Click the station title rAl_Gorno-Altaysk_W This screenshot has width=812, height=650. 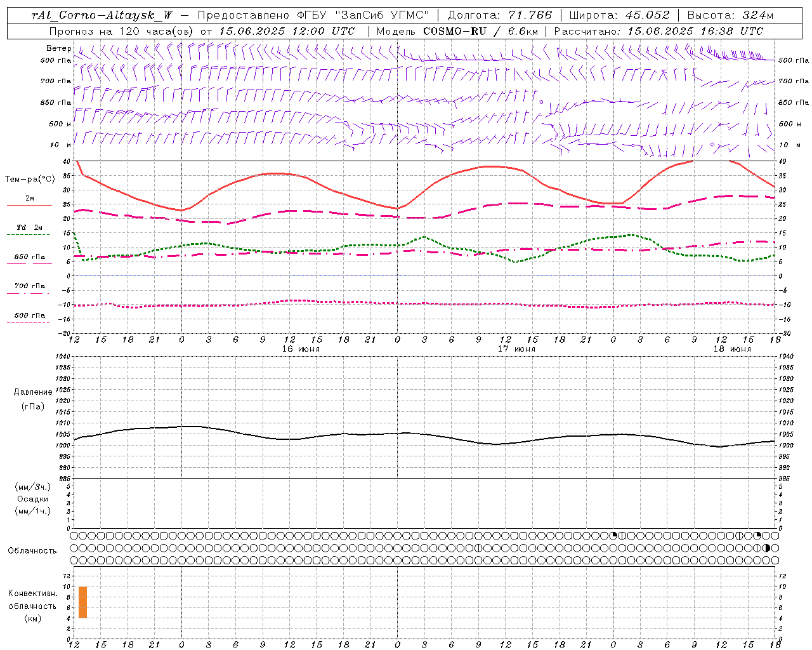[x=102, y=15]
